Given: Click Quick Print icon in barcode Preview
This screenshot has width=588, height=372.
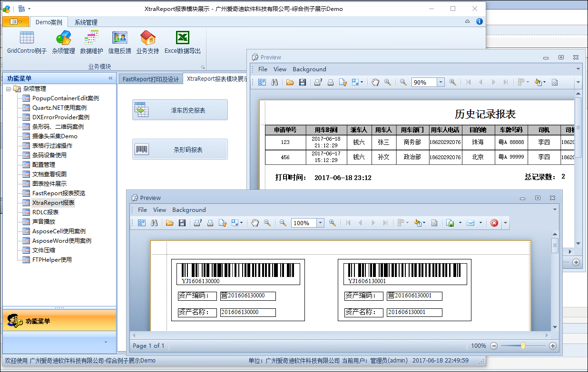Looking at the screenshot, I should 210,223.
